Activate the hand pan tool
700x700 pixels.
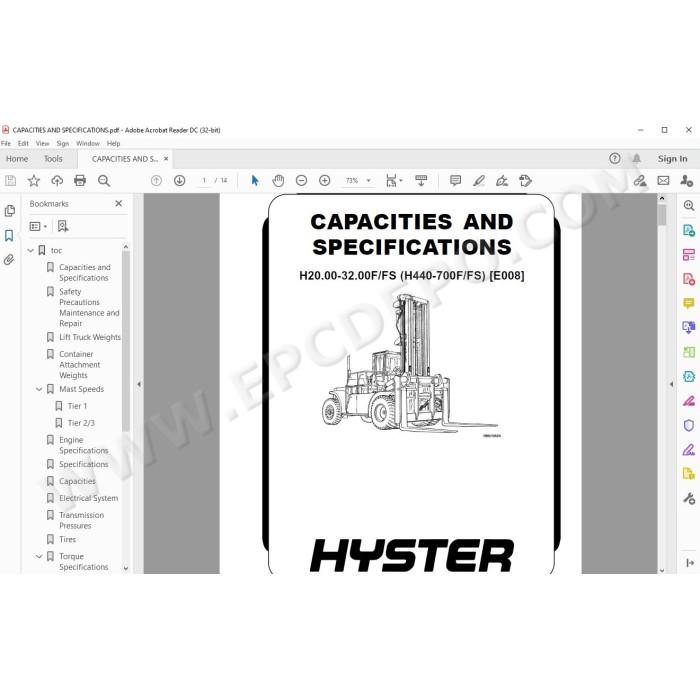coord(278,181)
